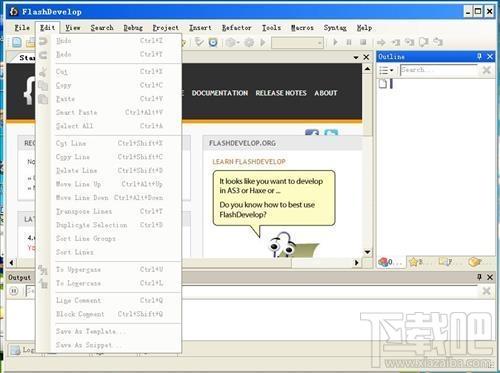Follow the RELEASE NOTES link
Image resolution: width=500 pixels, height=373 pixels.
281,93
